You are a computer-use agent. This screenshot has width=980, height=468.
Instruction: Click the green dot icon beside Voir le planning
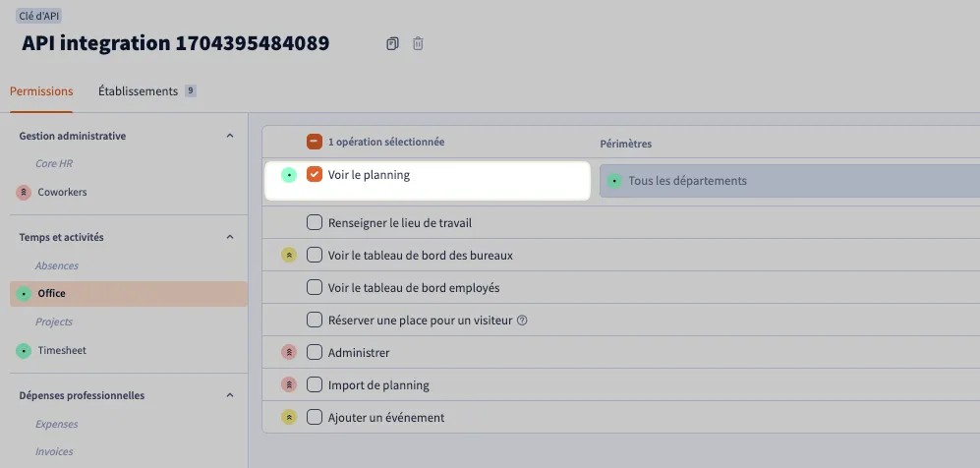tap(289, 175)
